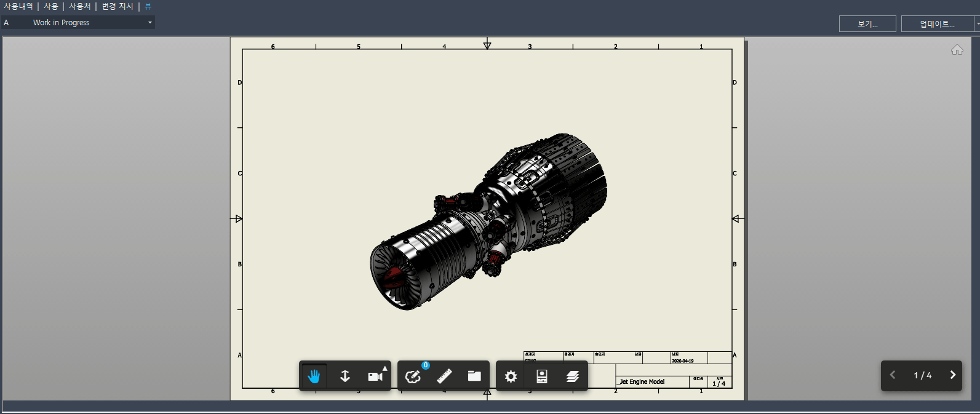
Task: Click the 보기... button
Action: 867,24
